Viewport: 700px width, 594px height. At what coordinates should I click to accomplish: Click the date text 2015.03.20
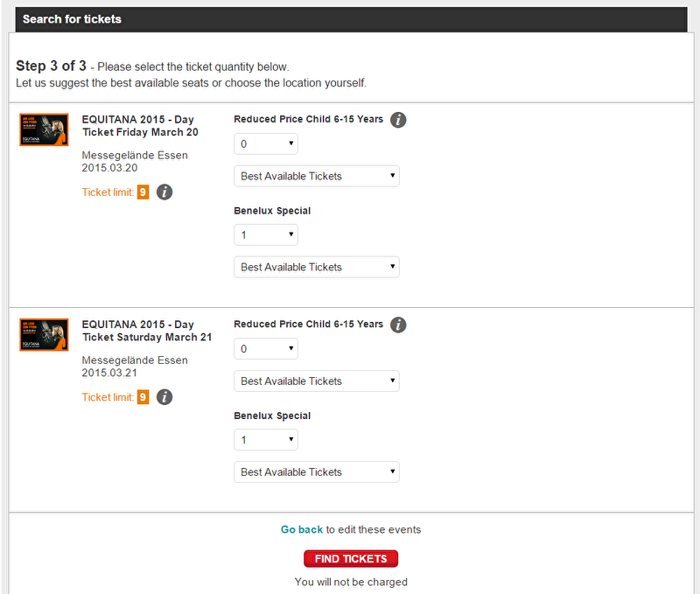pos(110,168)
